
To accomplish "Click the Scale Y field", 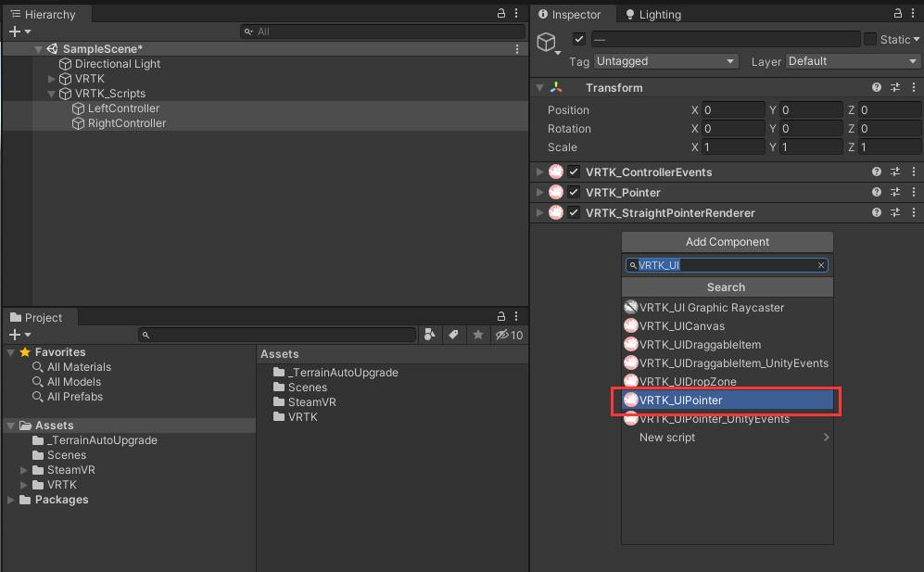I will pyautogui.click(x=812, y=147).
